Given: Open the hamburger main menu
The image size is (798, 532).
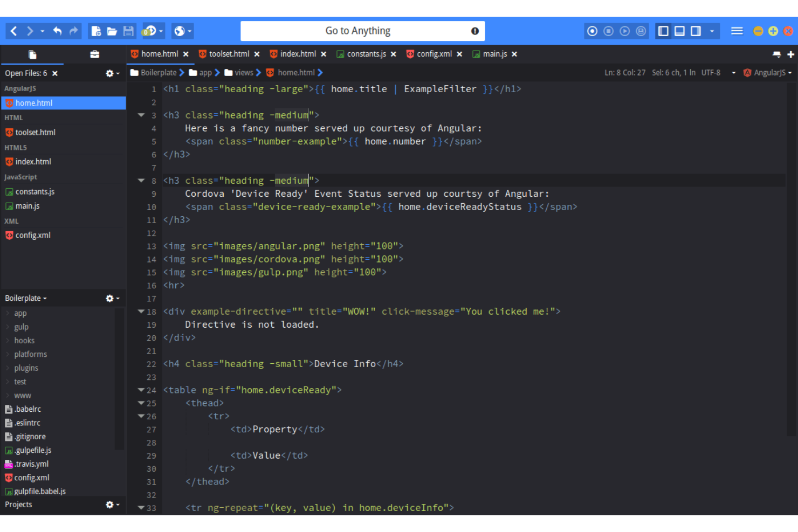Looking at the screenshot, I should click(737, 31).
